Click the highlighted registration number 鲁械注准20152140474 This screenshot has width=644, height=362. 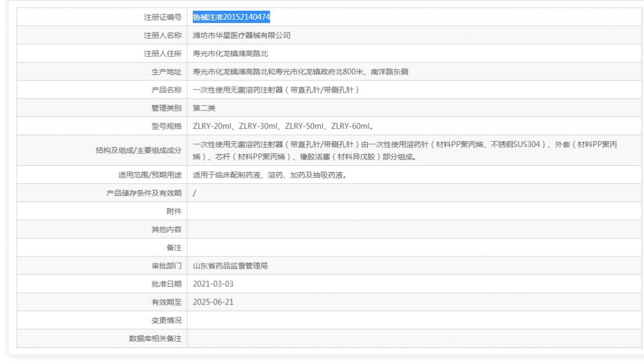(x=231, y=17)
